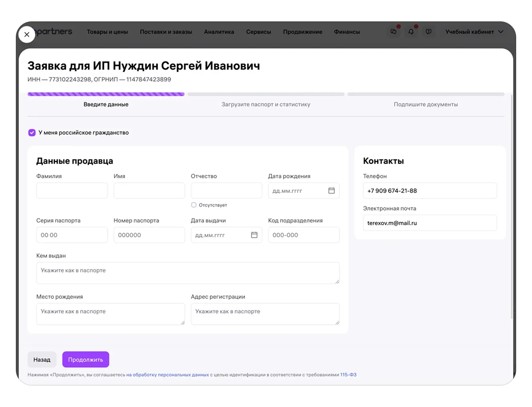The width and height of the screenshot is (532, 407).
Task: Open the обработку персональных данных link
Action: 167,375
